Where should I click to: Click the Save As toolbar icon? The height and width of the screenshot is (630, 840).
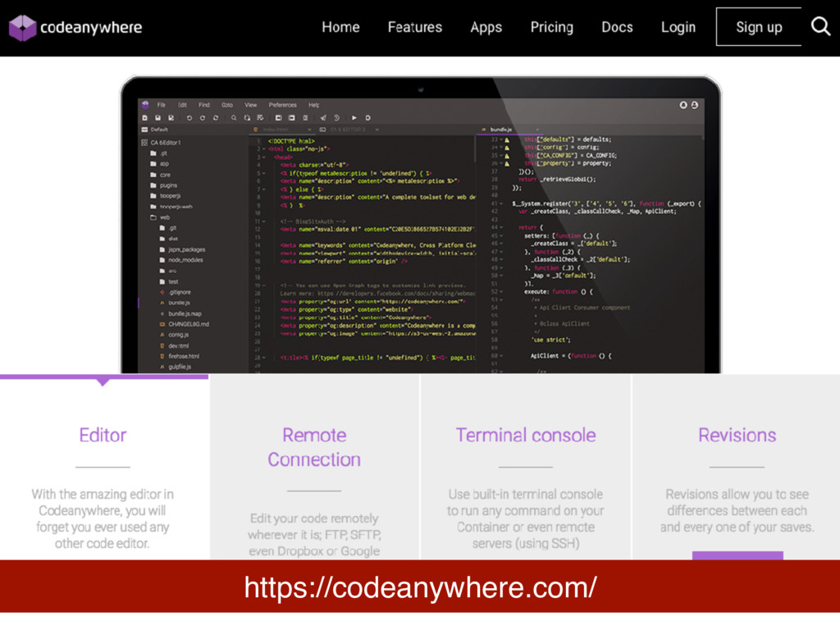(x=171, y=118)
